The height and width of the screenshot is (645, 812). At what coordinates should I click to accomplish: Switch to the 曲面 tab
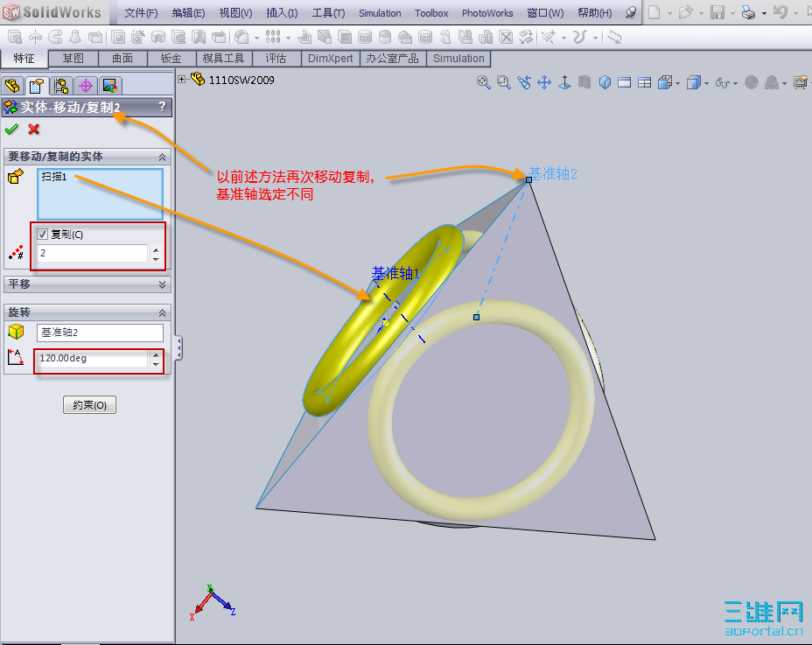tap(122, 59)
